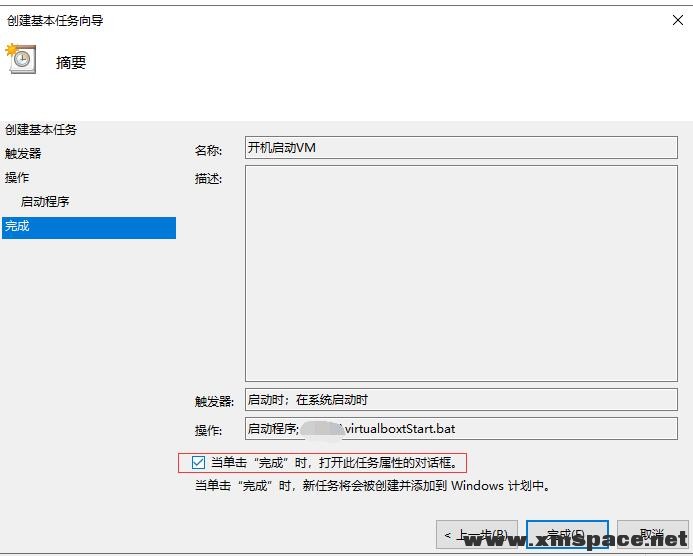Screen dimensions: 693x556
Task: Select the 创建基本任务 step in sidebar
Action: click(x=41, y=129)
